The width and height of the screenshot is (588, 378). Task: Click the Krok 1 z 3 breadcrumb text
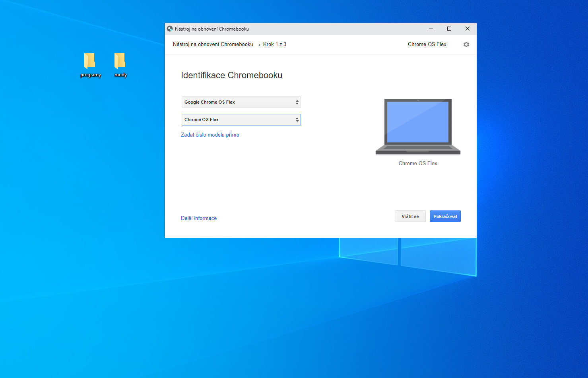click(x=275, y=44)
